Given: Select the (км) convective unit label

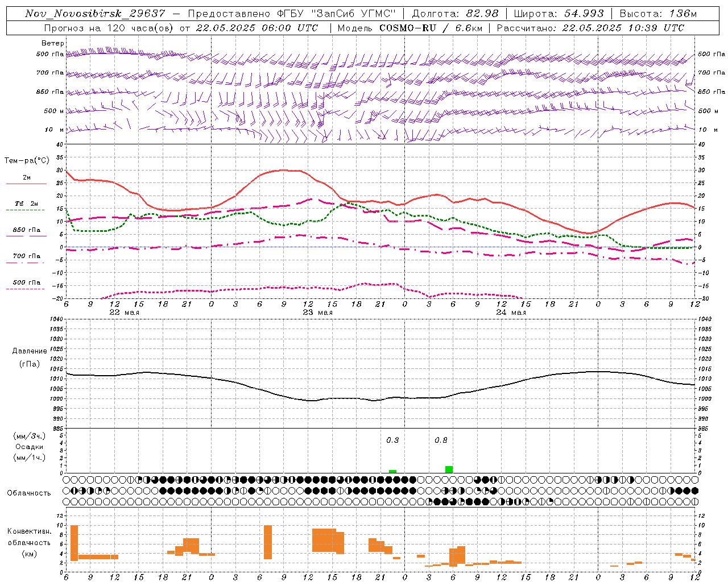Looking at the screenshot, I should point(29,554).
